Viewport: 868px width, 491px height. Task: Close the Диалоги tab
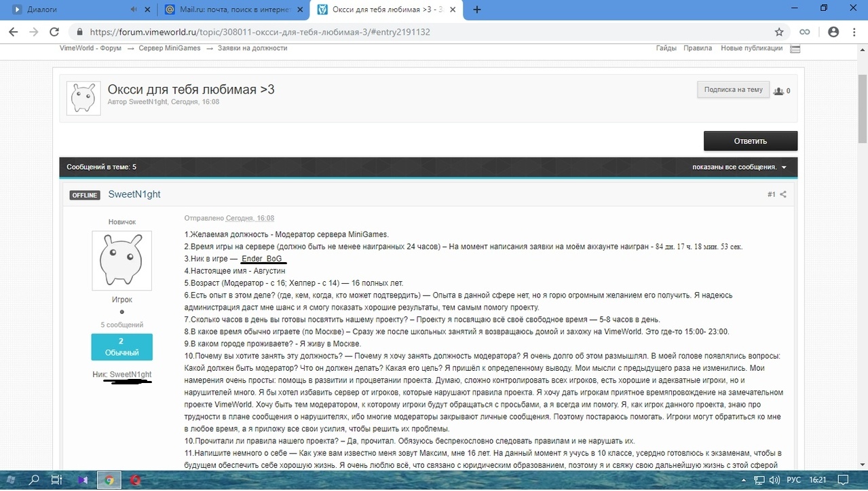147,10
